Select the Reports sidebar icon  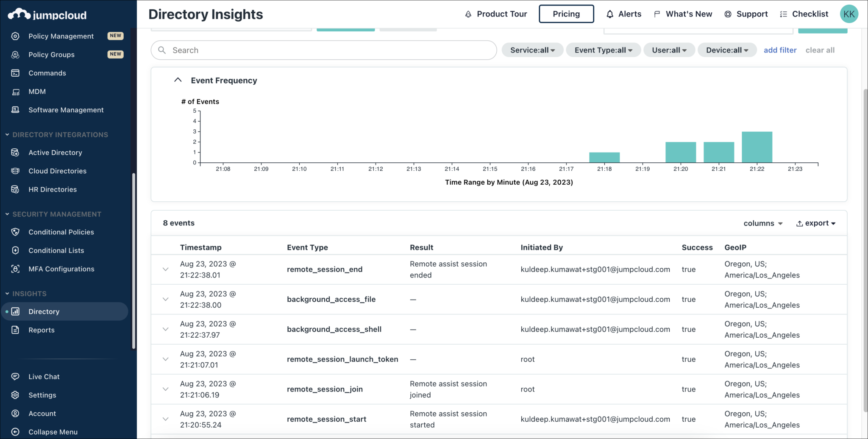(x=15, y=330)
